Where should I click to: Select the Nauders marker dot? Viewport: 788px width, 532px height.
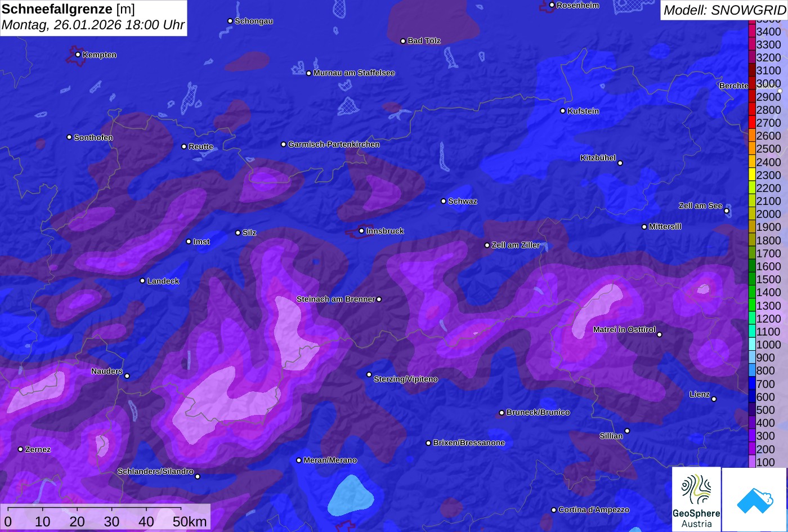[x=127, y=376]
